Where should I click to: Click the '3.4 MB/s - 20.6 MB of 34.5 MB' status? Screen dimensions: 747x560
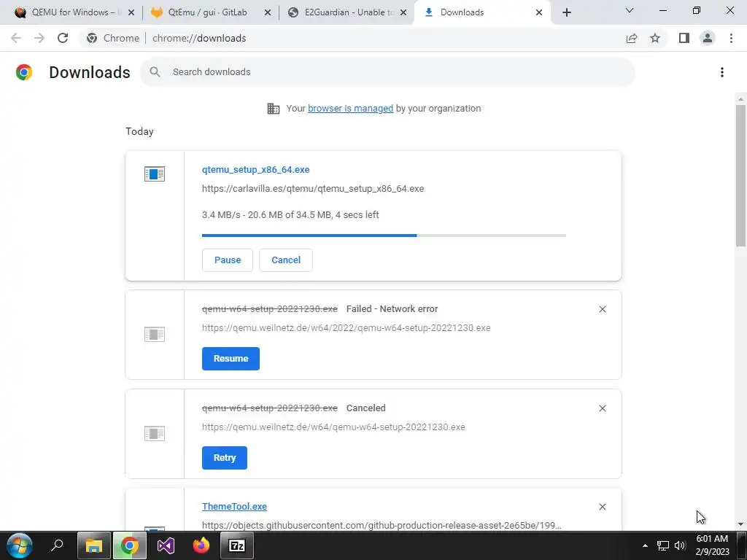[x=290, y=215]
